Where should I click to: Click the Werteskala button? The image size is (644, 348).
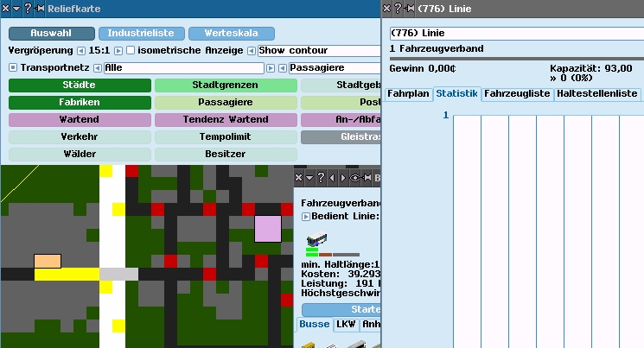(231, 34)
